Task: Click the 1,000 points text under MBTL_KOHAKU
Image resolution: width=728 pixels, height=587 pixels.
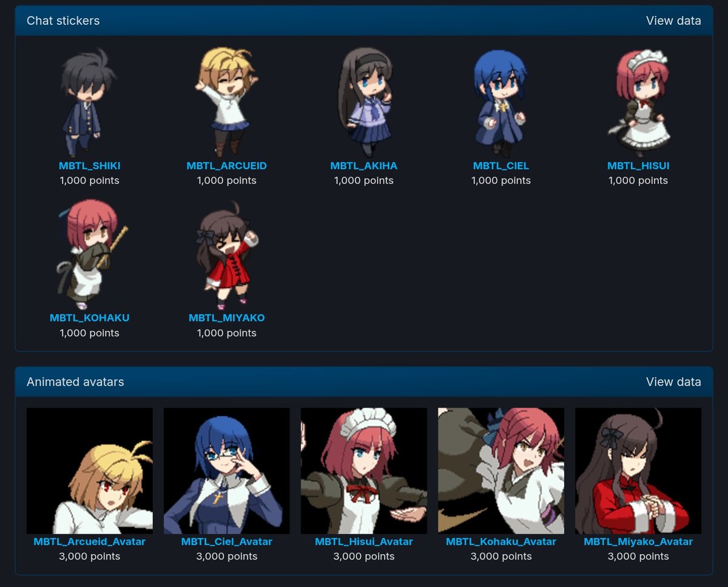Action: click(90, 333)
